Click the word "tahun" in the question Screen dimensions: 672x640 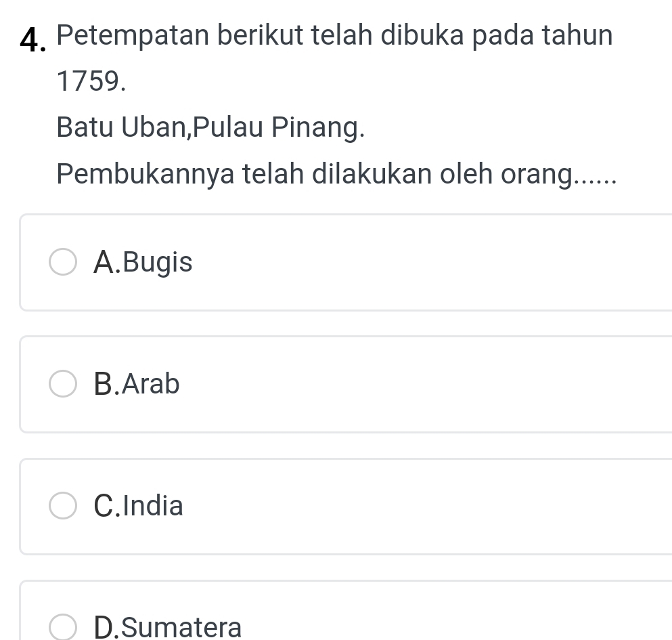(x=575, y=35)
